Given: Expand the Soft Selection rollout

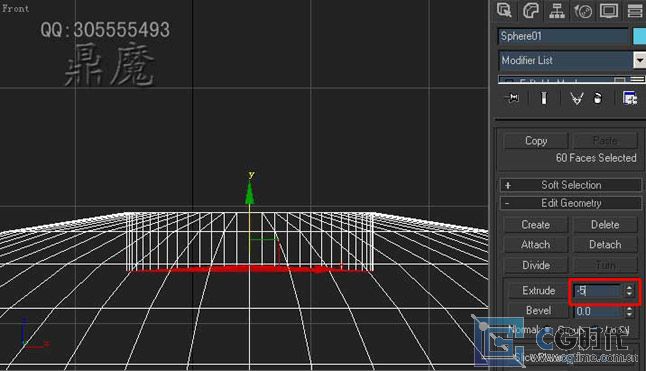Looking at the screenshot, I should pyautogui.click(x=571, y=185).
